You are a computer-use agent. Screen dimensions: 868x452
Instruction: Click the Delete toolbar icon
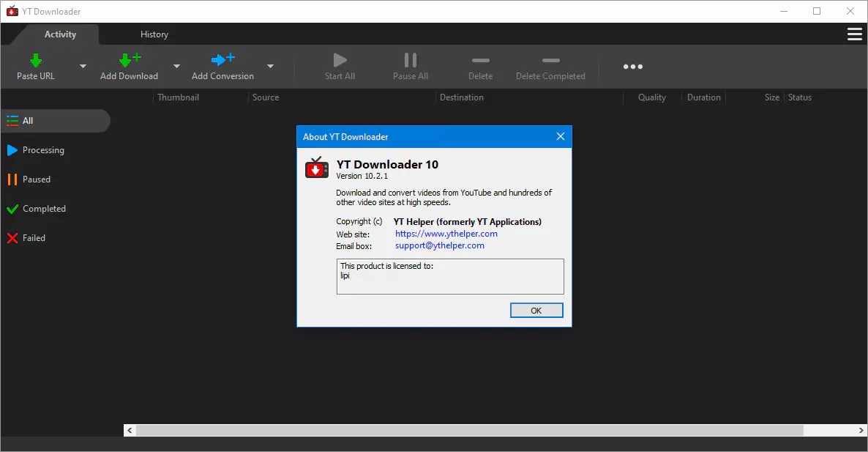click(x=480, y=60)
